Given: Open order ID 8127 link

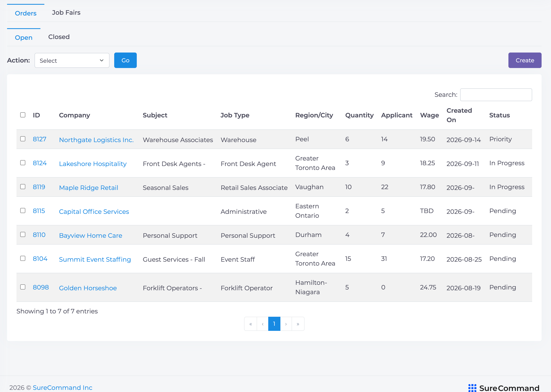Looking at the screenshot, I should click(x=40, y=139).
